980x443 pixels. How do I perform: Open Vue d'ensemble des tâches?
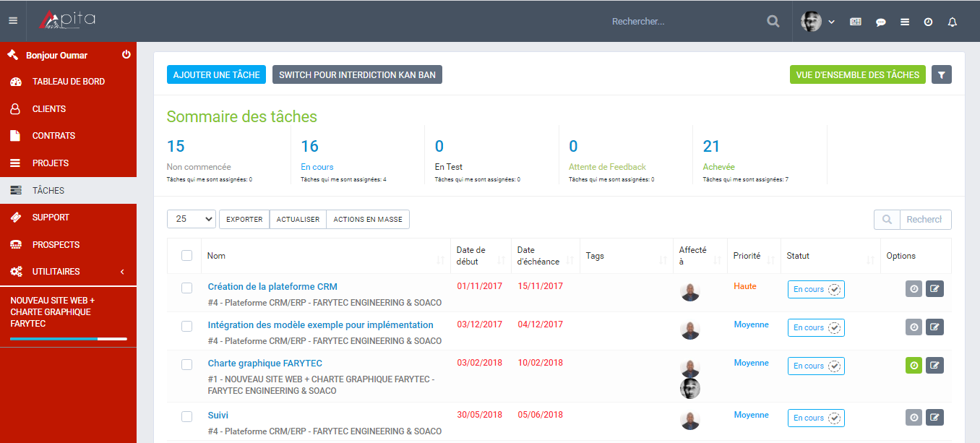pos(858,74)
